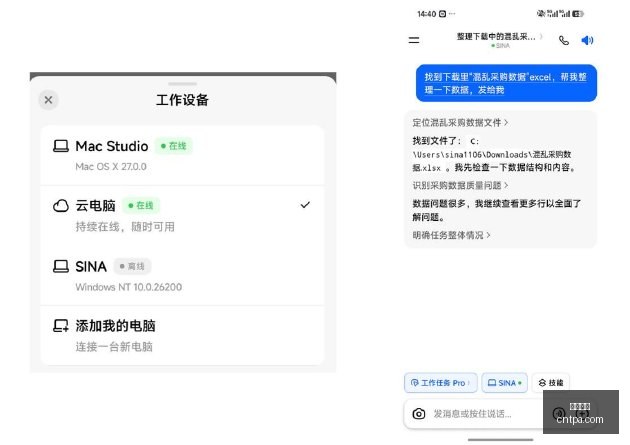The width and height of the screenshot is (630, 445).
Task: Click the add-computer icon with plus sign
Action: pyautogui.click(x=61, y=326)
